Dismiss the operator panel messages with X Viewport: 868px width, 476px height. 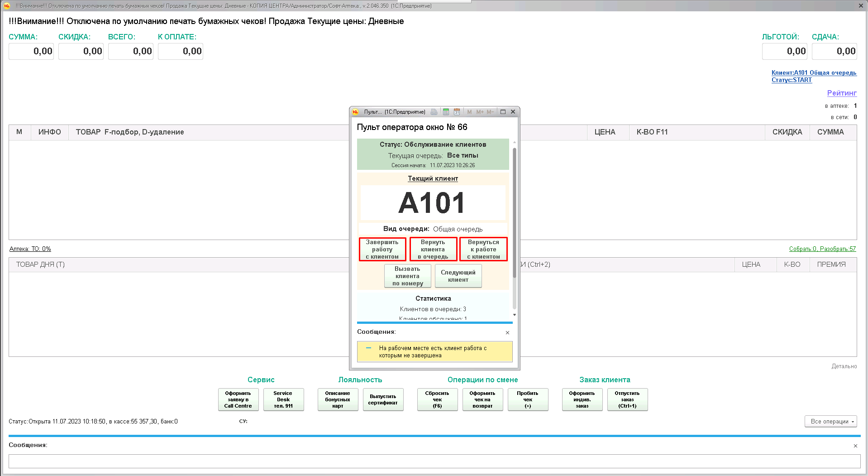(507, 332)
